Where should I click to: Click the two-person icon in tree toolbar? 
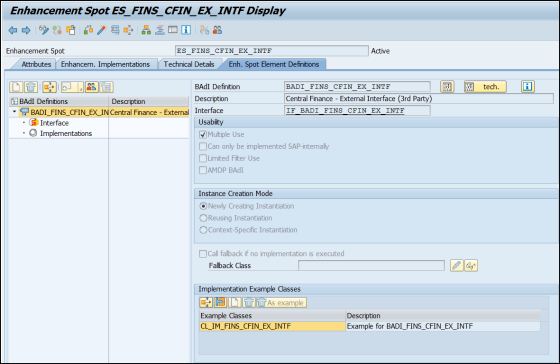click(92, 87)
